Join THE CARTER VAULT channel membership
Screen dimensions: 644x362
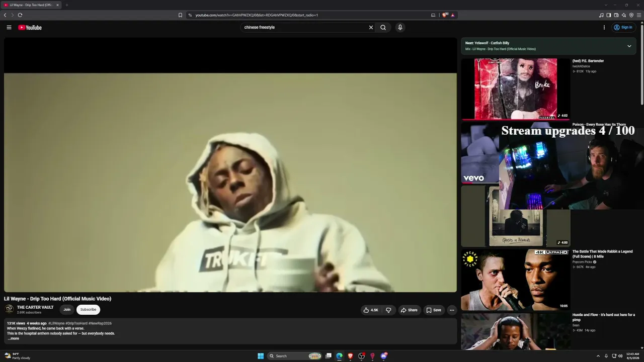click(x=67, y=310)
